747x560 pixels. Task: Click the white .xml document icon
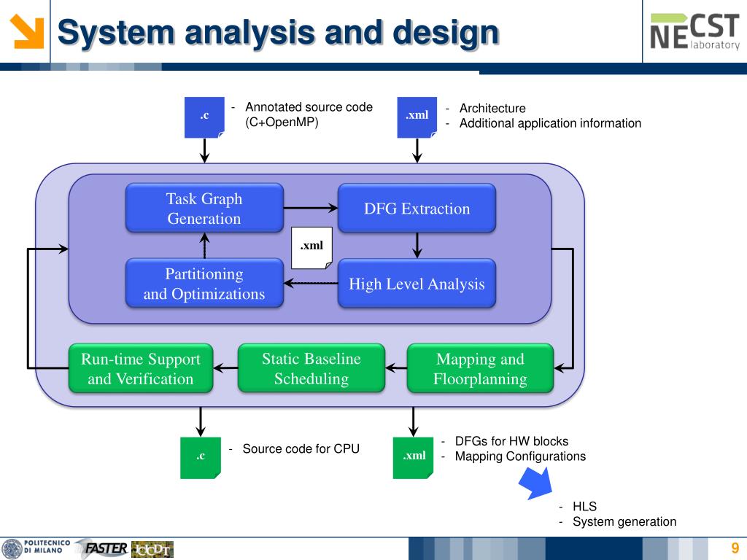(x=312, y=248)
